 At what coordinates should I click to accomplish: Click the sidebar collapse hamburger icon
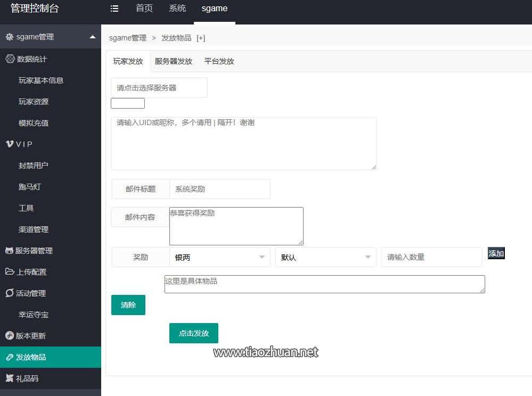(x=114, y=9)
